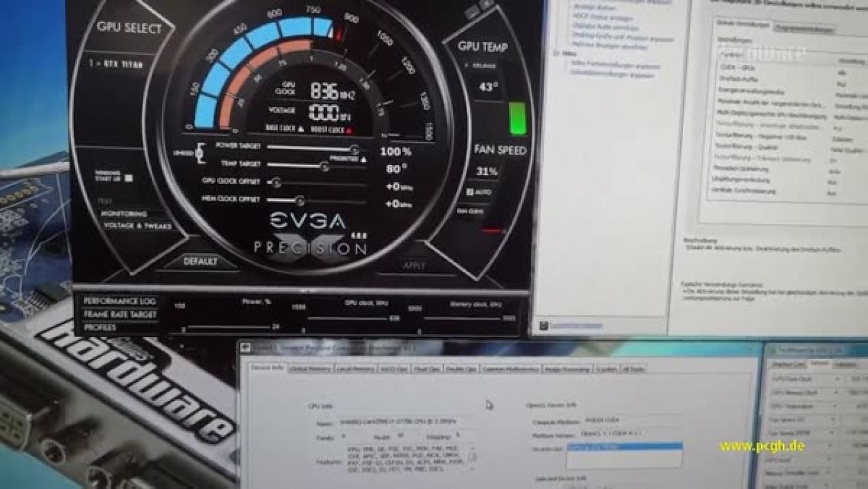Viewport: 868px width, 489px height.
Task: Switch to the Global Memory benchmark tab
Action: pos(310,369)
